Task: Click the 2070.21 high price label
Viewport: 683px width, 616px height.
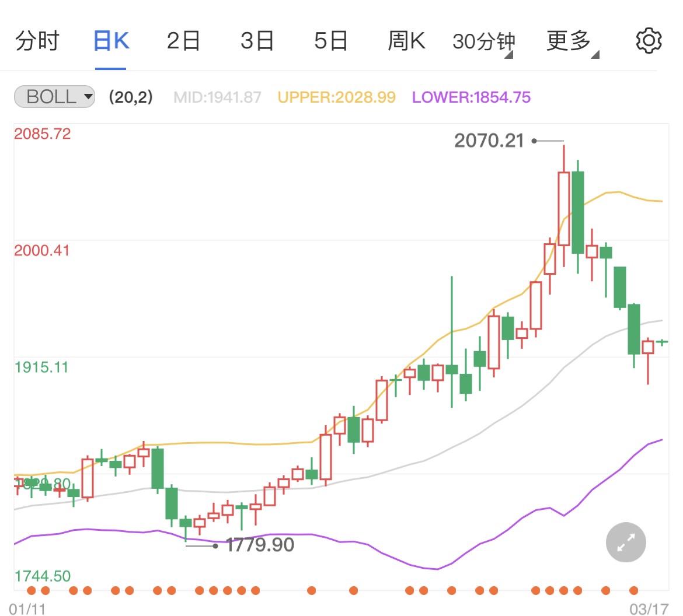Action: [489, 141]
